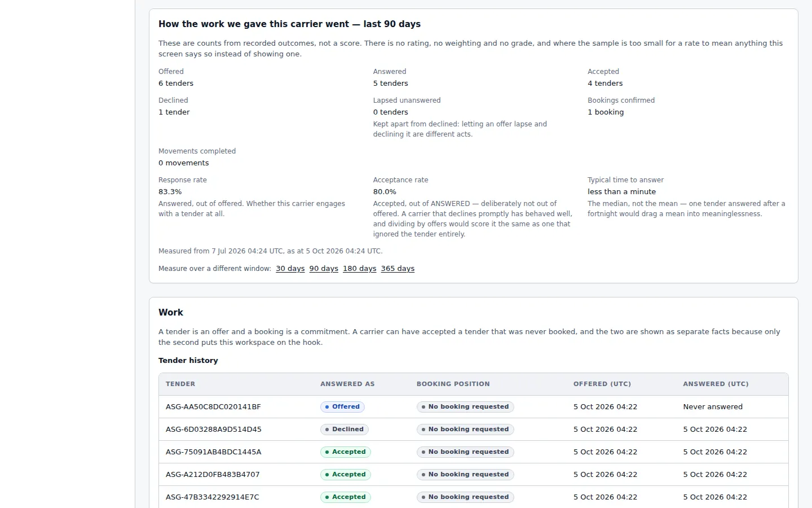This screenshot has width=812, height=508.
Task: Click the 1 booking confirmed count
Action: click(x=606, y=112)
